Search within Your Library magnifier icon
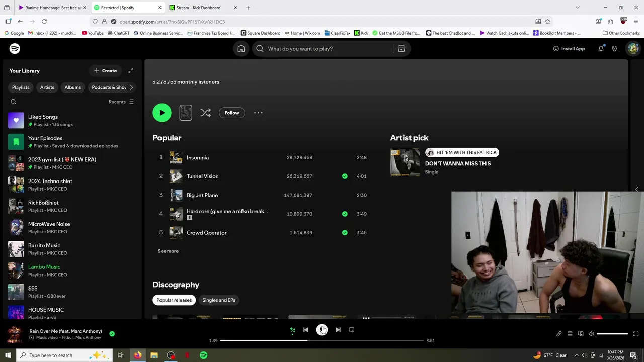Image resolution: width=644 pixels, height=362 pixels. click(14, 102)
